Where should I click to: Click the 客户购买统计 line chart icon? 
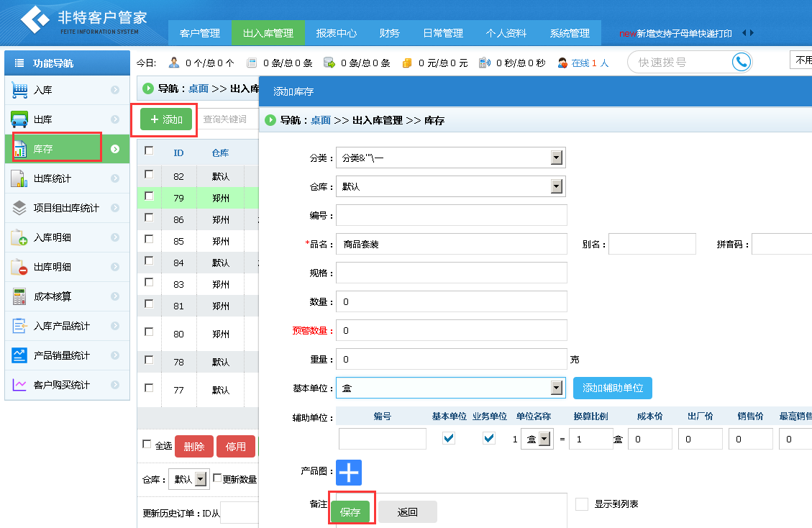(x=19, y=385)
